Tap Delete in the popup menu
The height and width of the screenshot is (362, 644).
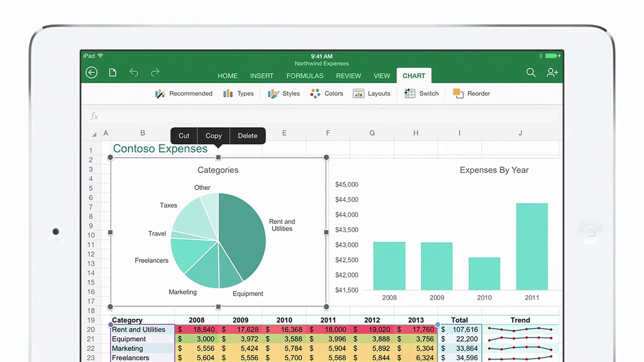248,136
